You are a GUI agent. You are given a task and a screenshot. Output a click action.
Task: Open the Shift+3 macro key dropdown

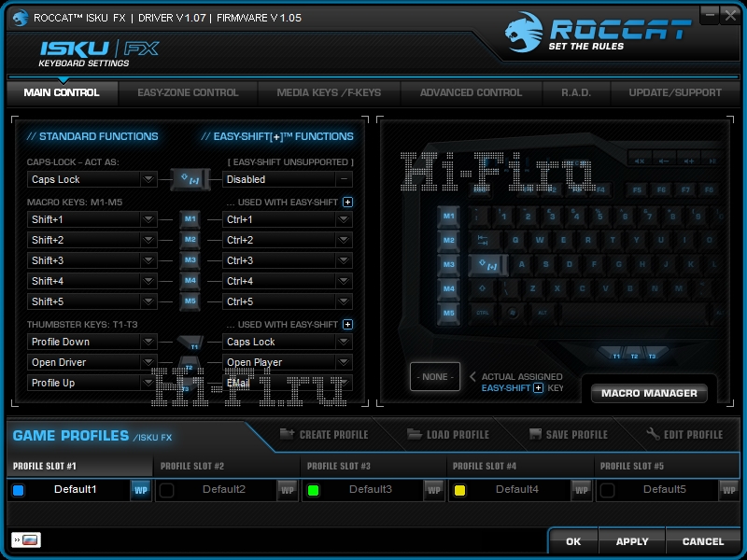pyautogui.click(x=148, y=260)
